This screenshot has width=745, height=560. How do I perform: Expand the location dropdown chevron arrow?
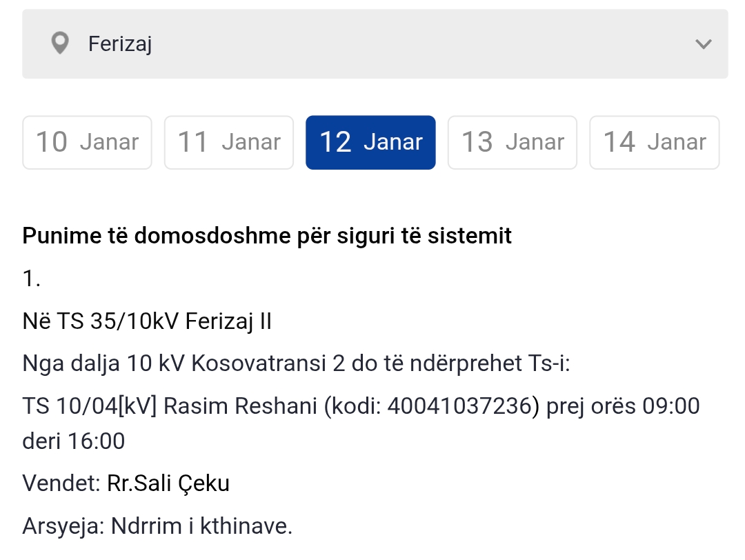[x=703, y=44]
